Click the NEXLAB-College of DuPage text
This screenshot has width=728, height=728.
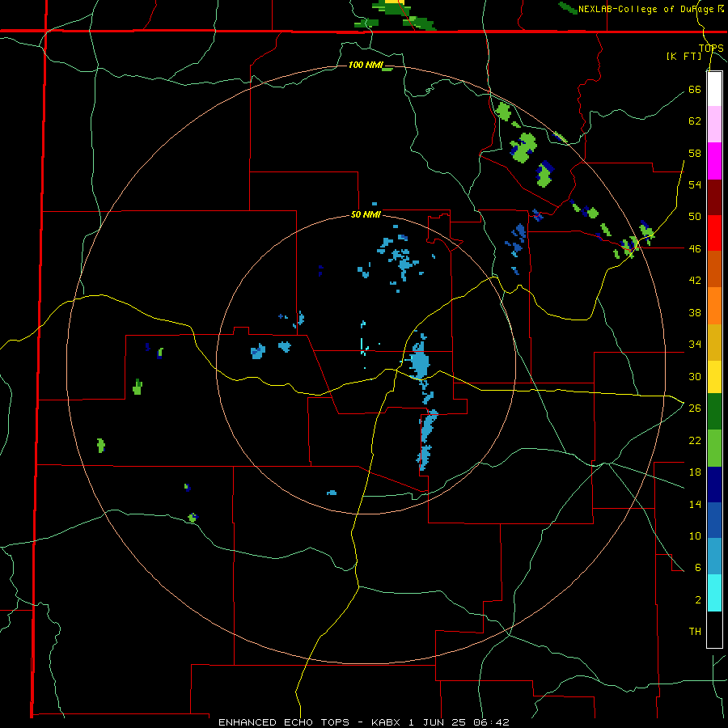point(648,9)
